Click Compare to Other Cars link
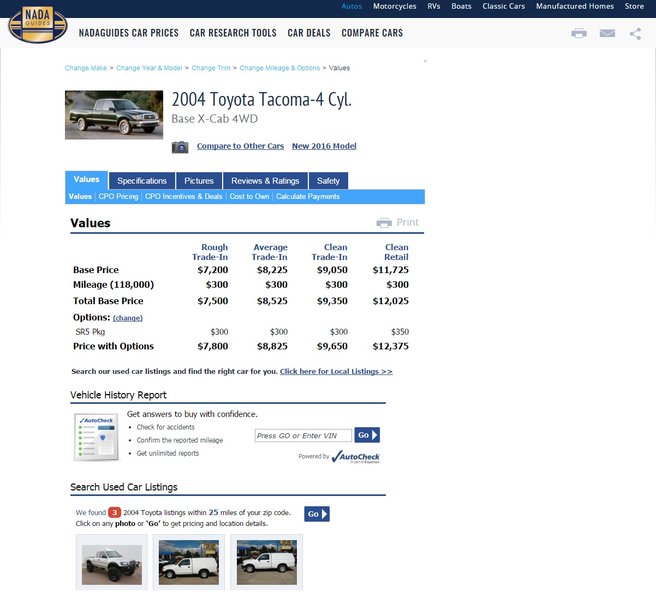 [x=240, y=146]
